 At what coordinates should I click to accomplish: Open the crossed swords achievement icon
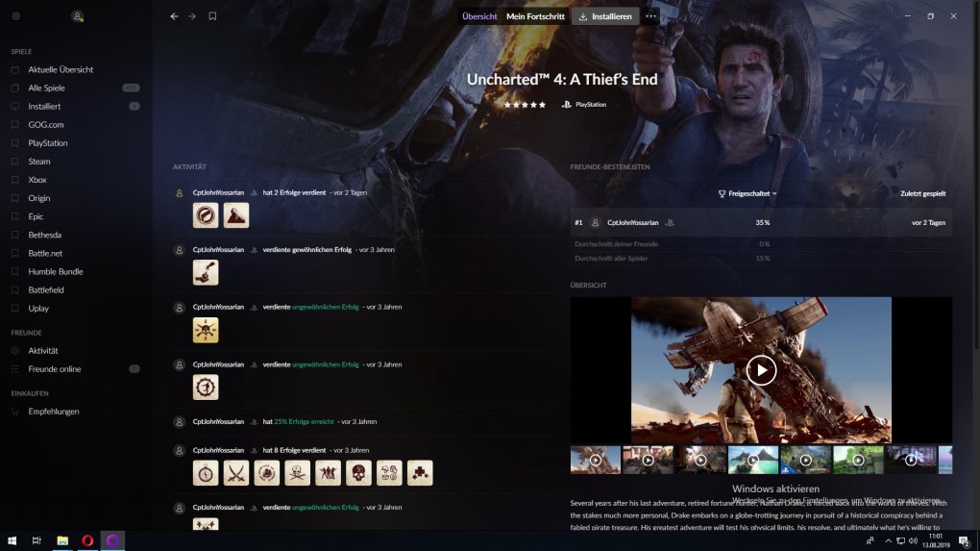pyautogui.click(x=236, y=473)
